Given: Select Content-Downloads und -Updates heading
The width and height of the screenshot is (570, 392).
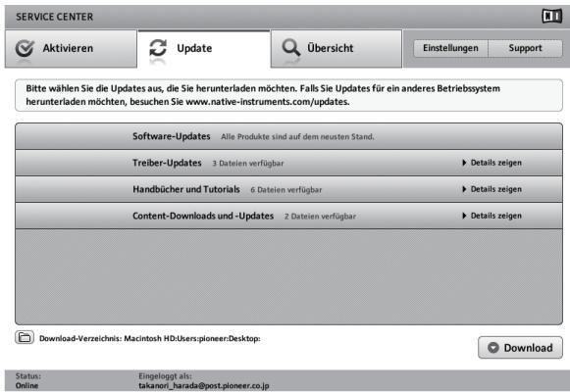Looking at the screenshot, I should click(203, 216).
